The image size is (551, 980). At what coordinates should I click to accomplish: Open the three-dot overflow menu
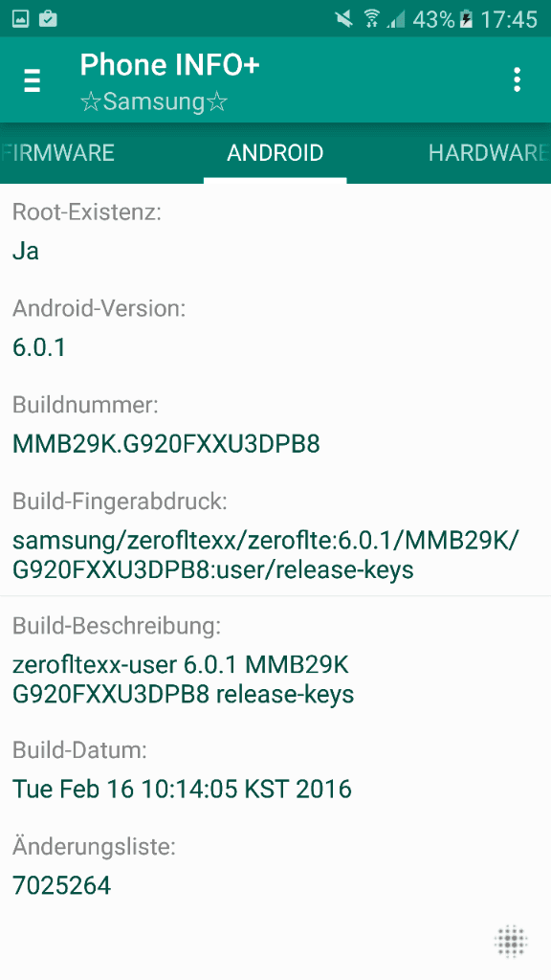[517, 80]
